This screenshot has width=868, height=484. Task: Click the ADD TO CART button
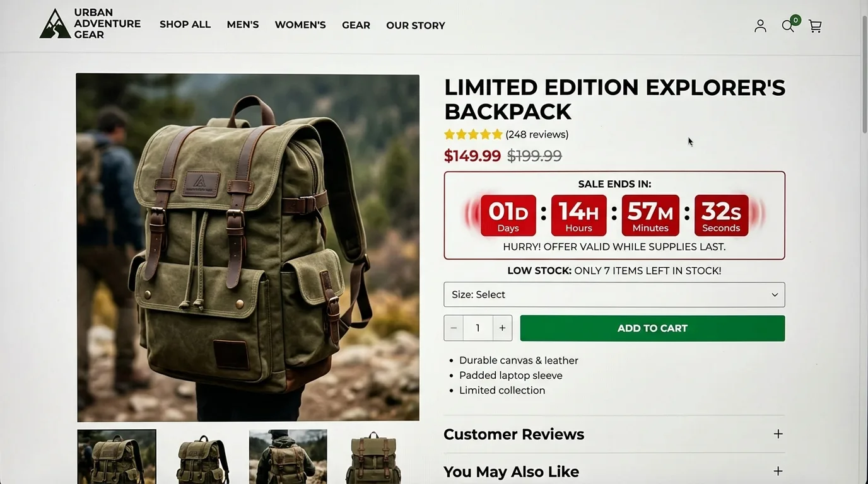652,328
